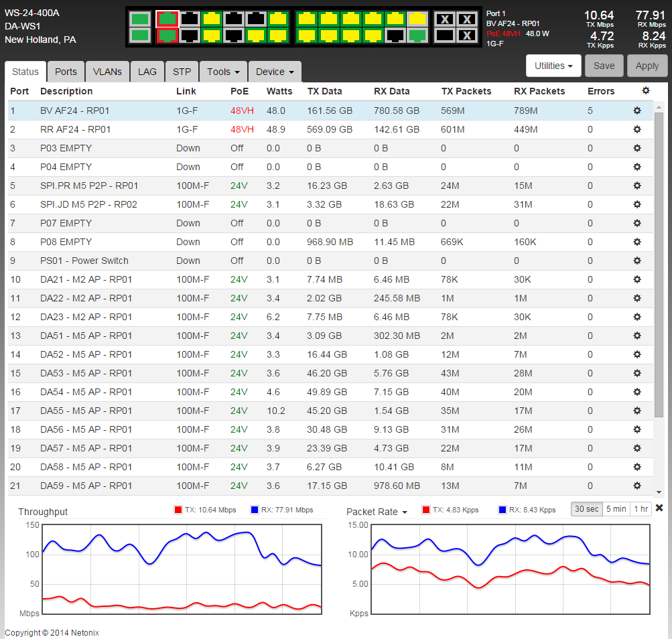Screen dimensions: 672x639
Task: Click the Description column header
Action: [x=66, y=91]
